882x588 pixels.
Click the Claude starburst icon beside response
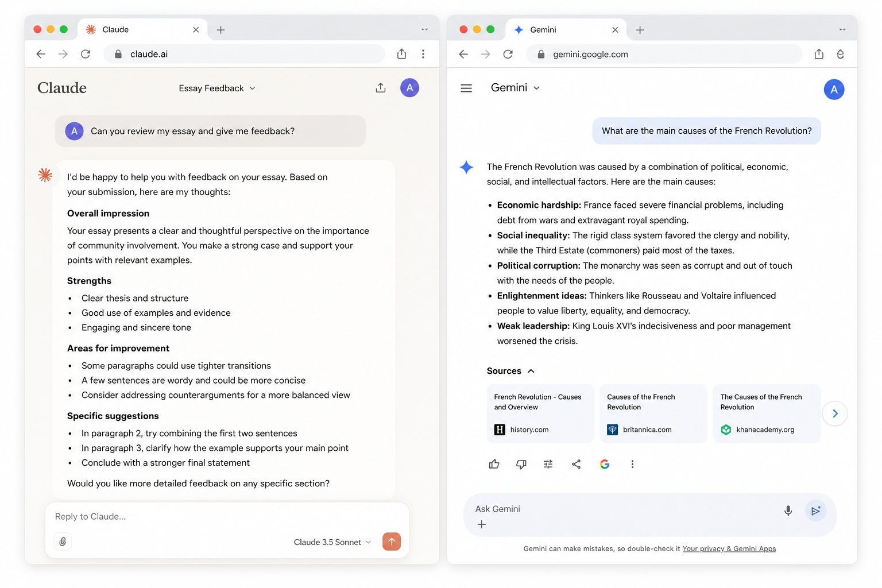click(x=45, y=175)
